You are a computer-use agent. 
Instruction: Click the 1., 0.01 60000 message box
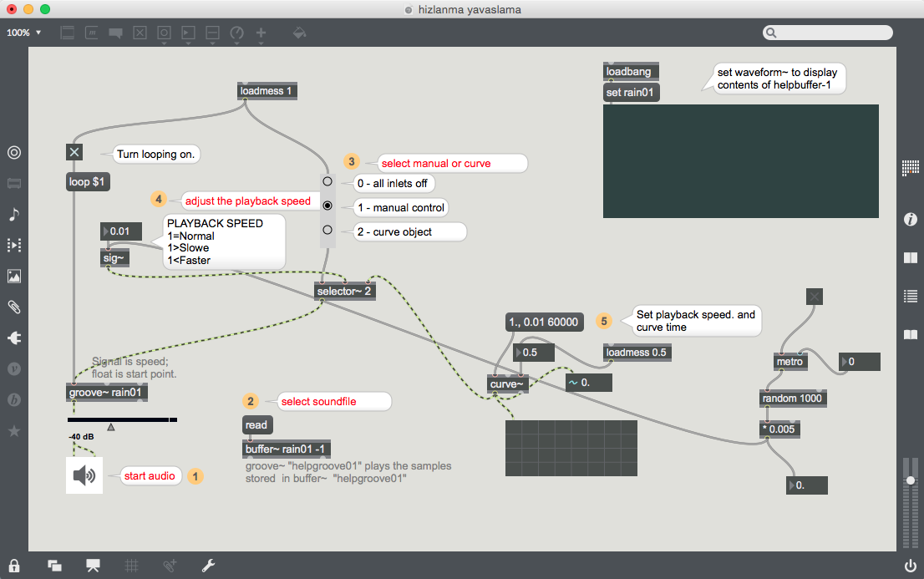[544, 322]
